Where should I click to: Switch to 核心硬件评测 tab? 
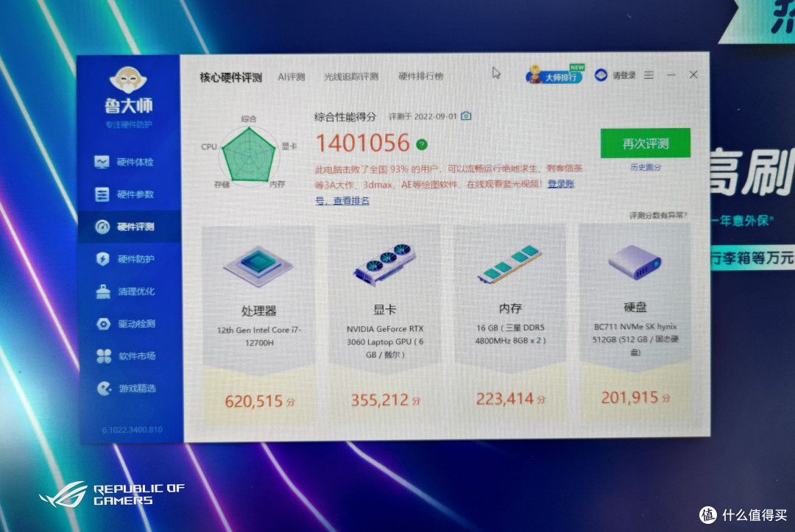coord(230,77)
